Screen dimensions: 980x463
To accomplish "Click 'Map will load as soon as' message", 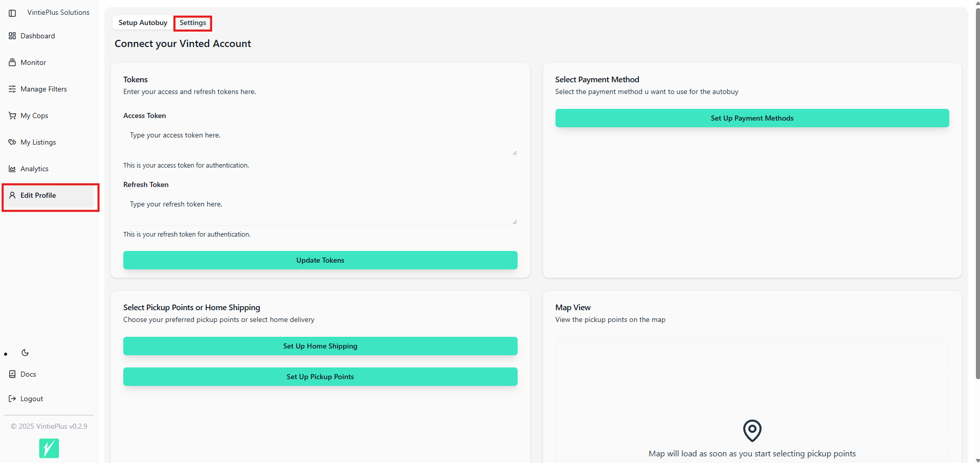I will coord(752,453).
